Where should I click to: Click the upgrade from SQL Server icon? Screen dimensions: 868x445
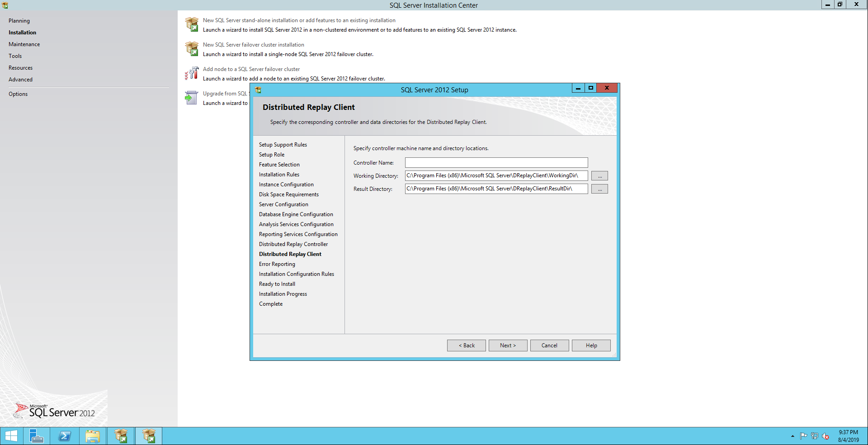(x=192, y=98)
